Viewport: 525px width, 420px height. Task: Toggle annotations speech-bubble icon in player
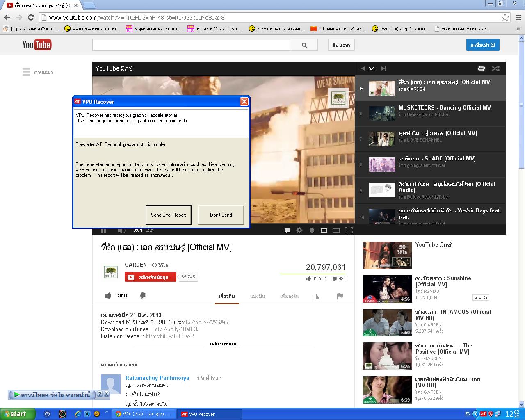coord(287,231)
